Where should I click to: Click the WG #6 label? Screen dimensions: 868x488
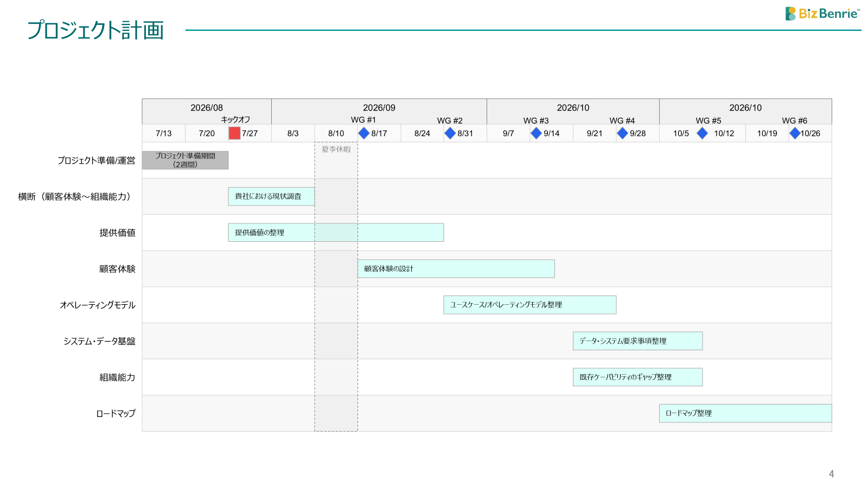pyautogui.click(x=795, y=120)
